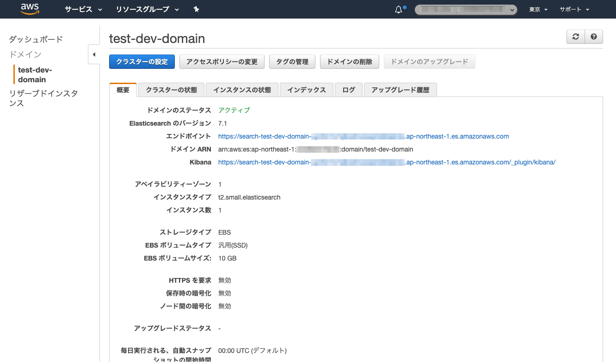Click the AWS home logo
This screenshot has height=364, width=616.
tap(30, 9)
